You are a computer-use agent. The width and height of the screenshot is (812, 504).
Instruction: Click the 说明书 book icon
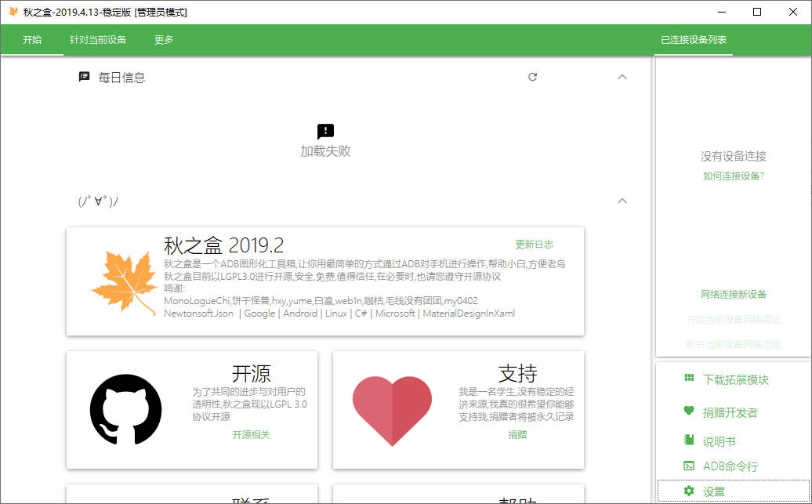point(689,441)
